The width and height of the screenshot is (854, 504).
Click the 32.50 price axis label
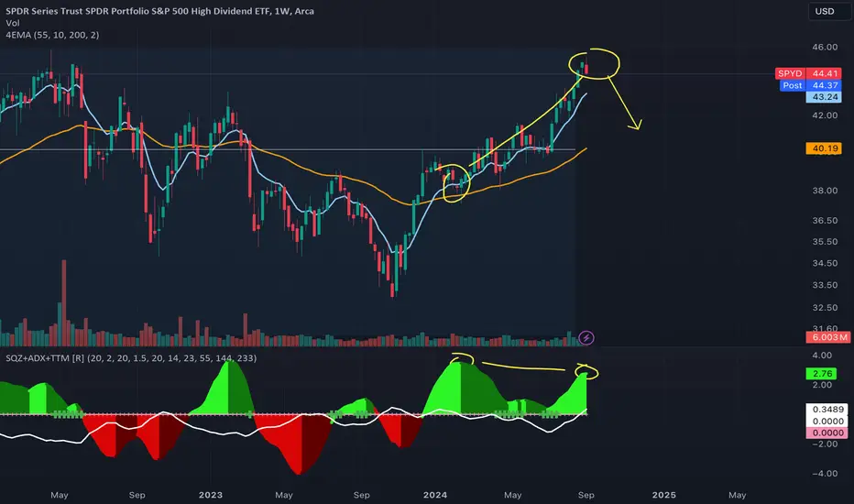825,308
